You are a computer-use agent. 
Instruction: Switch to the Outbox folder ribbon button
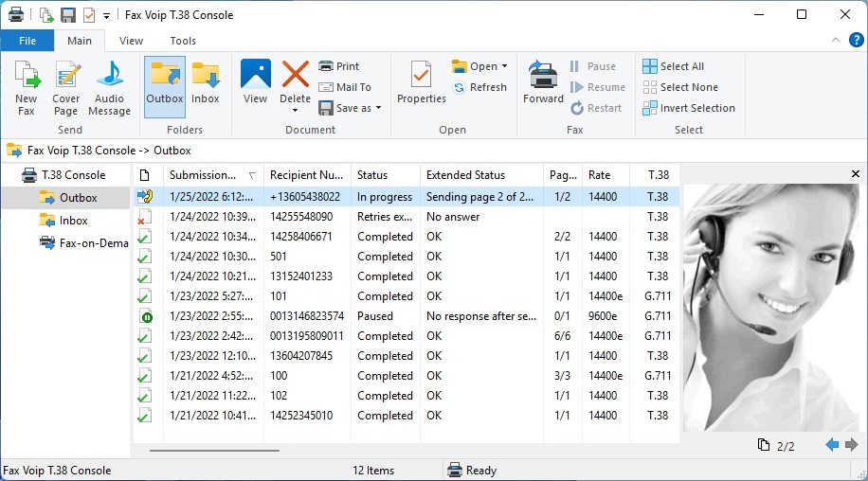click(x=165, y=87)
